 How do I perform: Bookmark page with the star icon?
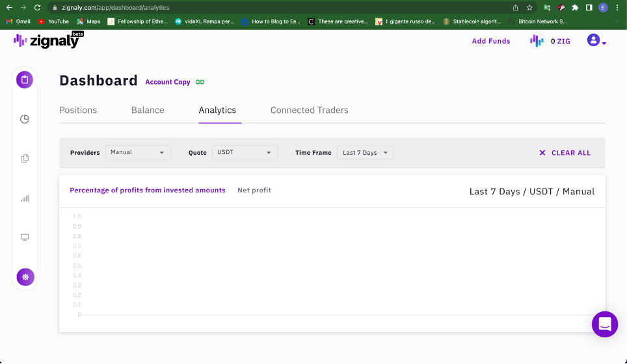[x=529, y=8]
